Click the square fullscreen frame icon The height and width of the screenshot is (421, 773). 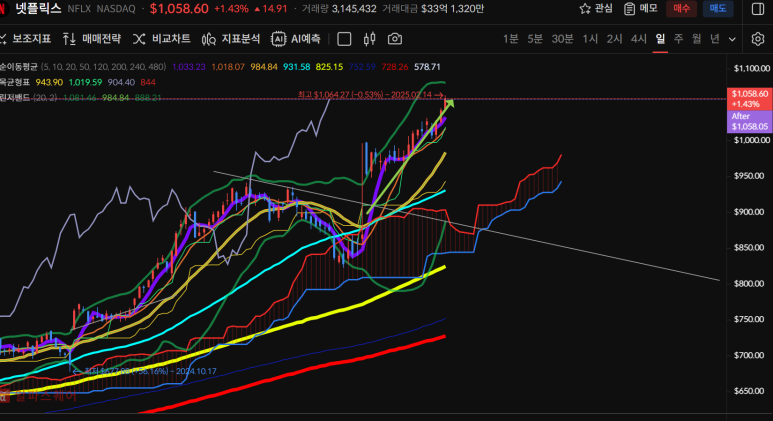(344, 39)
